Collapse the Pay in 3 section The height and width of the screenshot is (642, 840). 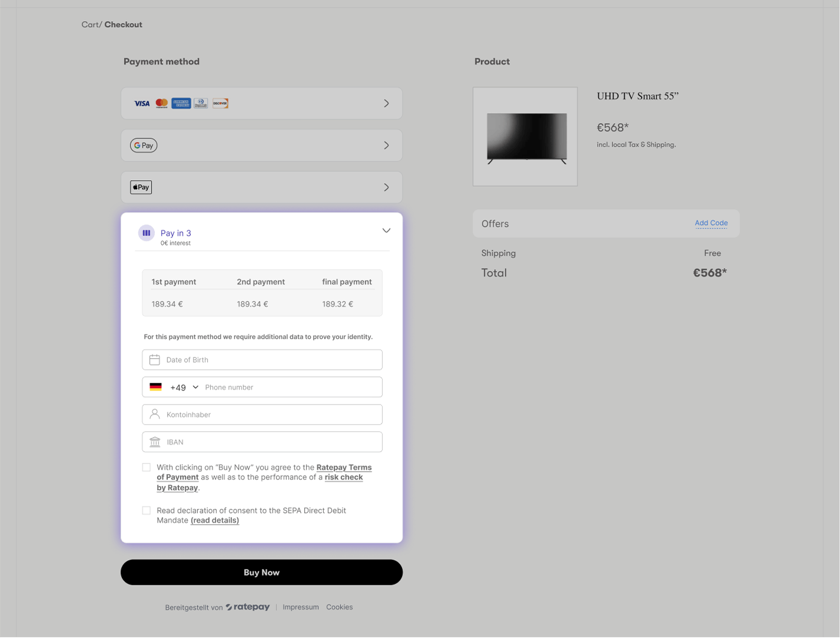(386, 230)
